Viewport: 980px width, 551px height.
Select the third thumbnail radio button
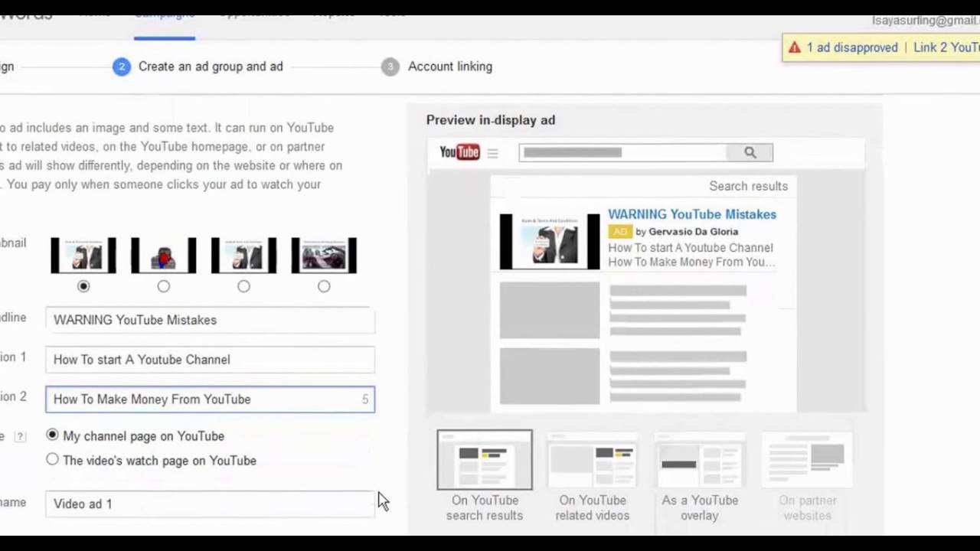243,286
